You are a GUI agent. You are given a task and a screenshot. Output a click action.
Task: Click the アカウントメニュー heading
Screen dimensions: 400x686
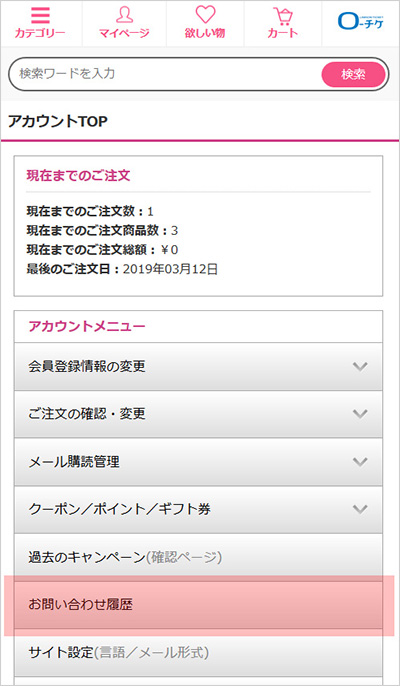[87, 326]
